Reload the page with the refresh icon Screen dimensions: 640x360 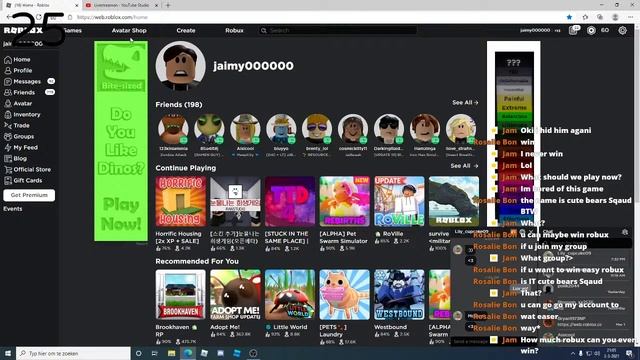coord(39,17)
